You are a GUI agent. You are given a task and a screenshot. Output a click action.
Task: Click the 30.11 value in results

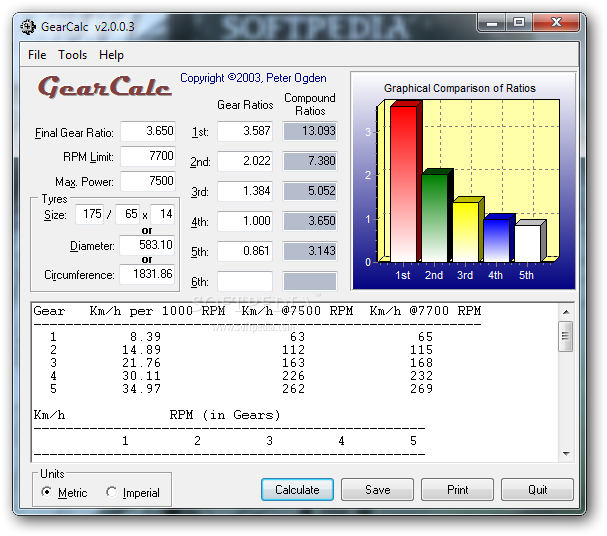[141, 376]
